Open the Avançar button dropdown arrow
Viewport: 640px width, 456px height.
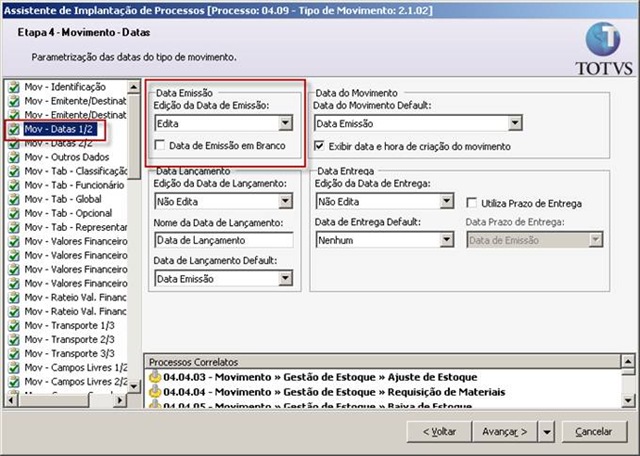[x=547, y=432]
